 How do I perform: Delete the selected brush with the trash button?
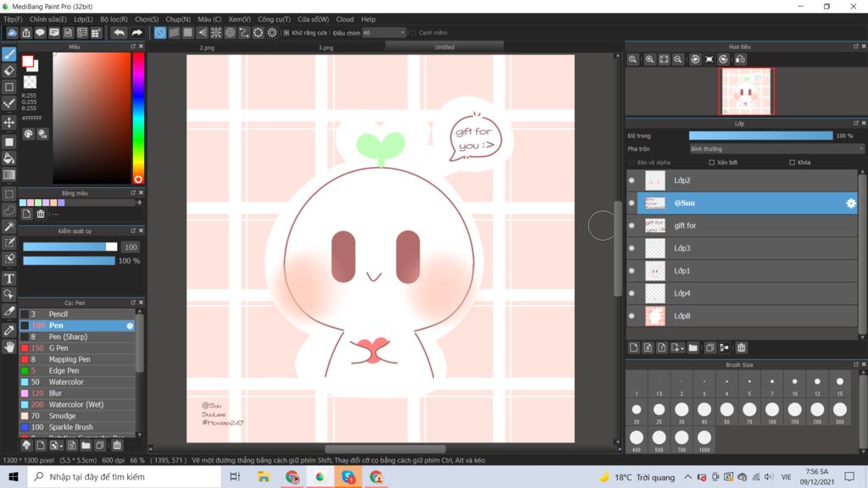117,446
